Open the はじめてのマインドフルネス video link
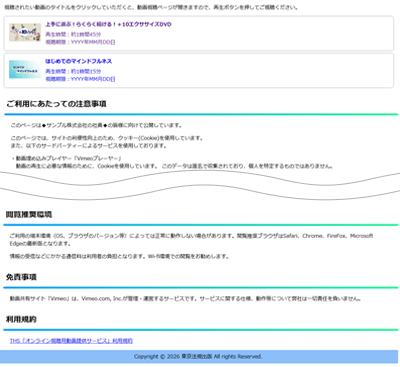 coord(79,61)
